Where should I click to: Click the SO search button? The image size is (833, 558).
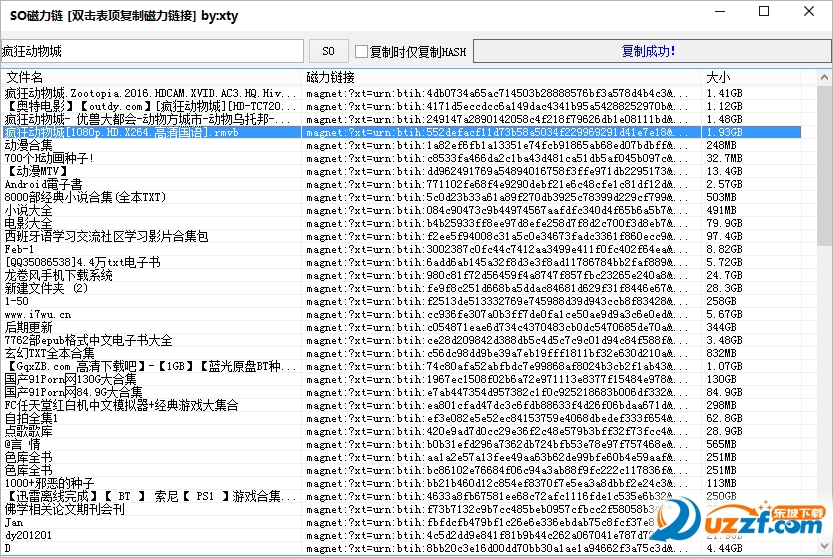point(328,51)
